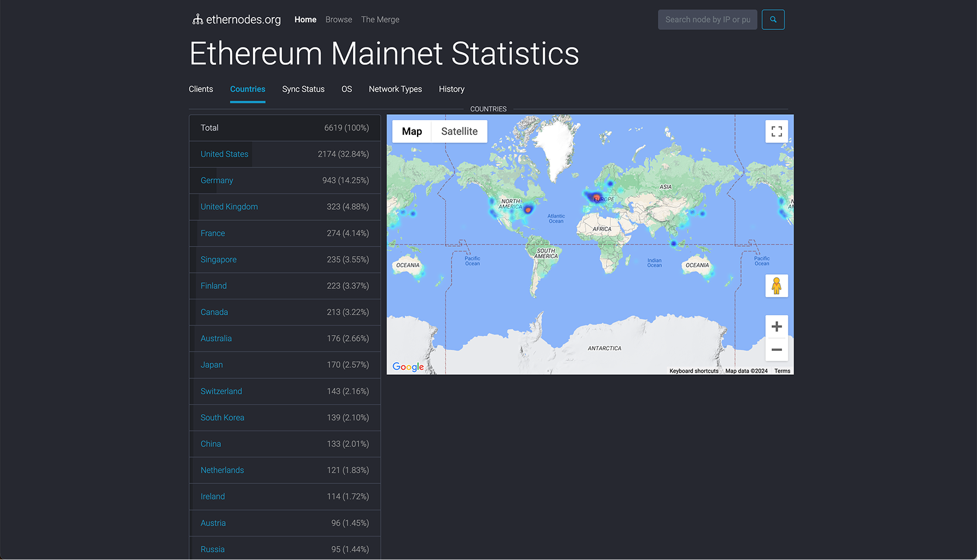Open the Ireland country link
Screen dimensions: 977x560
213,497
